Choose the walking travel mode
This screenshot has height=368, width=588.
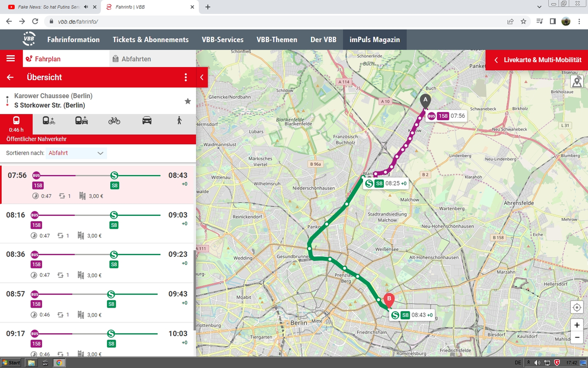pyautogui.click(x=179, y=120)
